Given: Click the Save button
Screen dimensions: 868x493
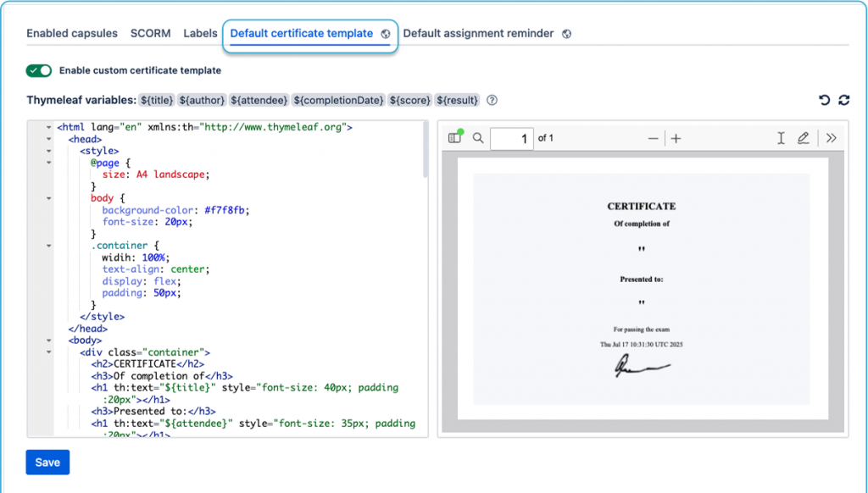Looking at the screenshot, I should tap(47, 463).
